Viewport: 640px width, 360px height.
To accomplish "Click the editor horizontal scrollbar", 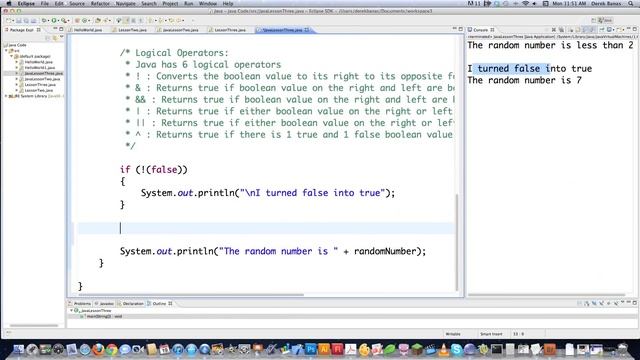I will [191, 294].
